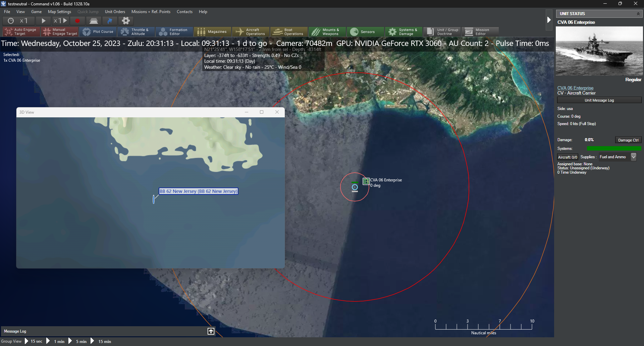The width and height of the screenshot is (644, 346).
Task: Select the BB 62 New Jersey ship marker in 3D View
Action: tap(154, 199)
